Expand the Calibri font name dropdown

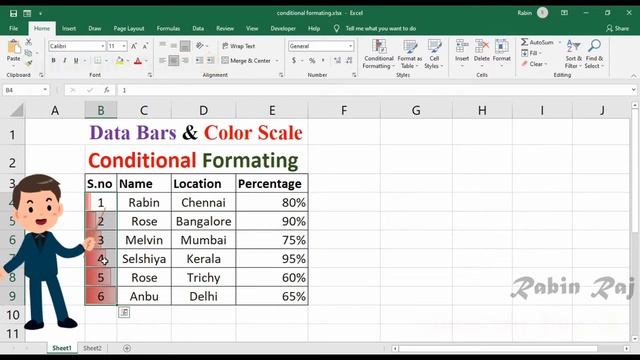point(102,46)
